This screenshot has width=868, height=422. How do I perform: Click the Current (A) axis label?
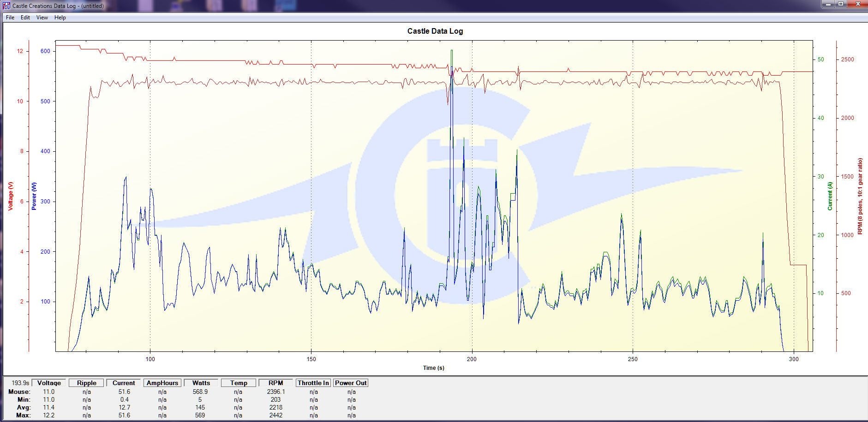pos(830,196)
